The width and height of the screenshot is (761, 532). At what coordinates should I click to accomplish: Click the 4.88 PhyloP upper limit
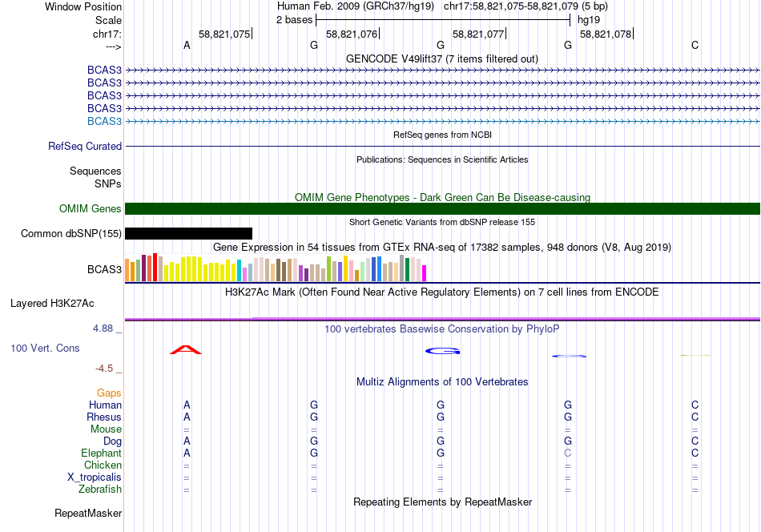[103, 328]
